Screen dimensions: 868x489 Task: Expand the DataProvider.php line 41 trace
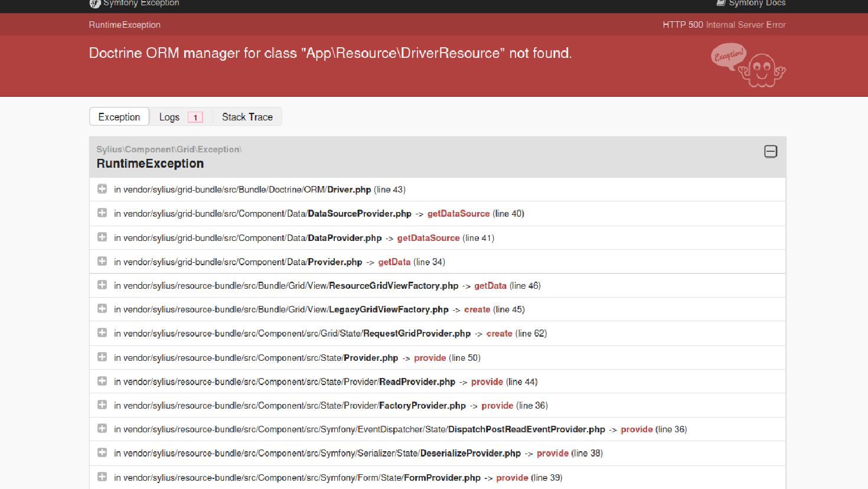(102, 237)
